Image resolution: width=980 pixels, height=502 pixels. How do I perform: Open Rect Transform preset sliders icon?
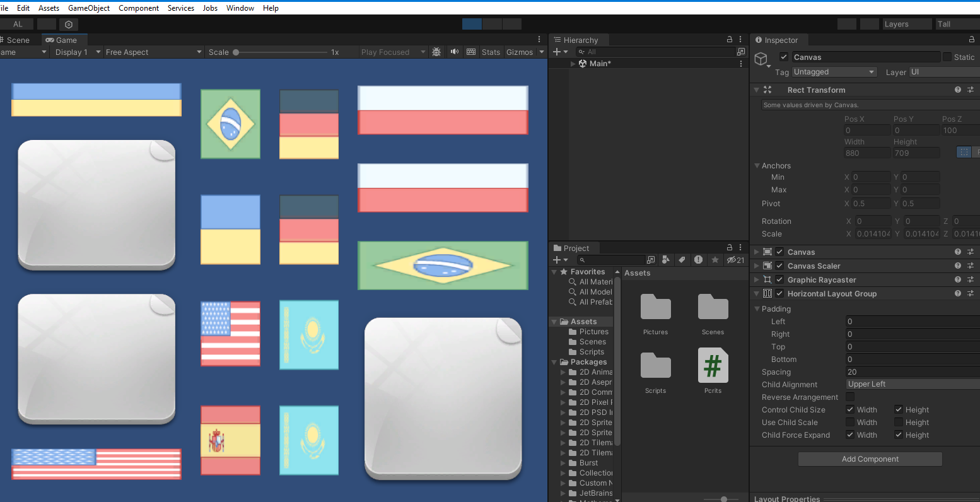tap(971, 90)
